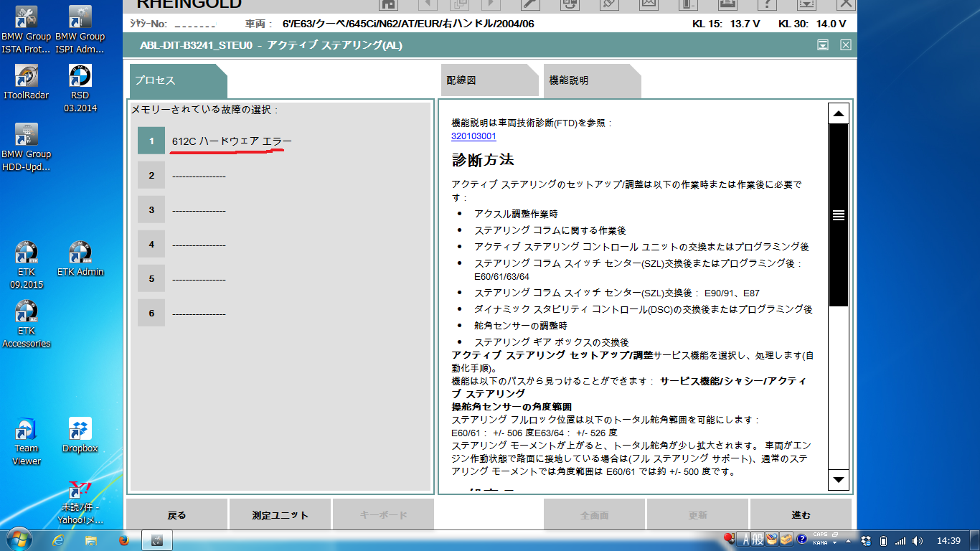Open the language bar options dropdown arrow

[834, 543]
